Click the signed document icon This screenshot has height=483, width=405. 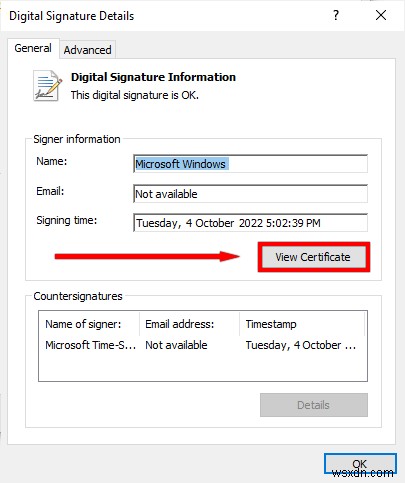point(47,86)
